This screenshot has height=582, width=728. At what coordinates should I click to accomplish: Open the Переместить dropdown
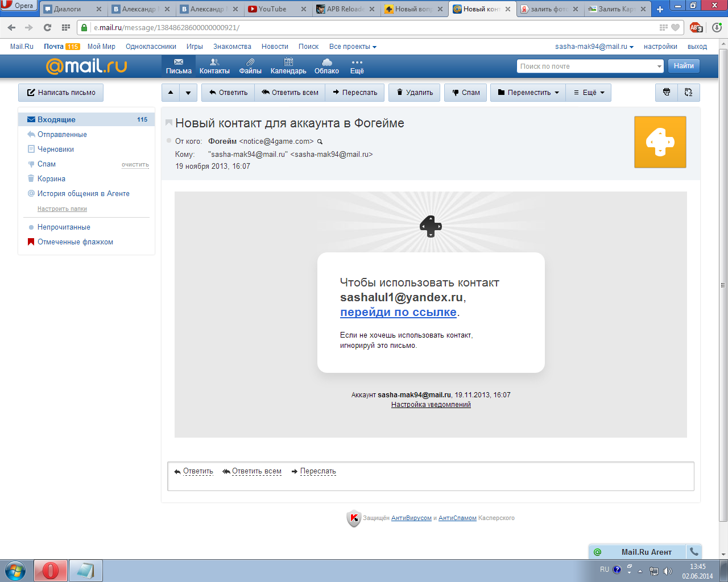click(x=528, y=93)
